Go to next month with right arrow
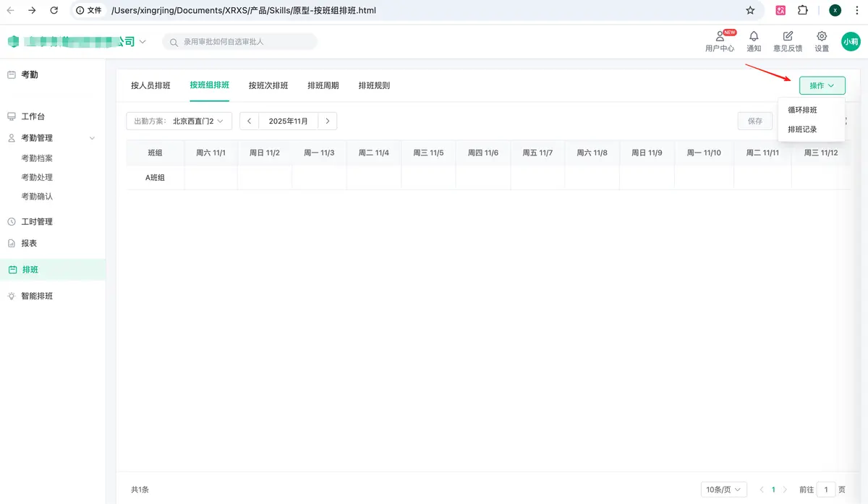Image resolution: width=868 pixels, height=504 pixels. click(x=328, y=121)
